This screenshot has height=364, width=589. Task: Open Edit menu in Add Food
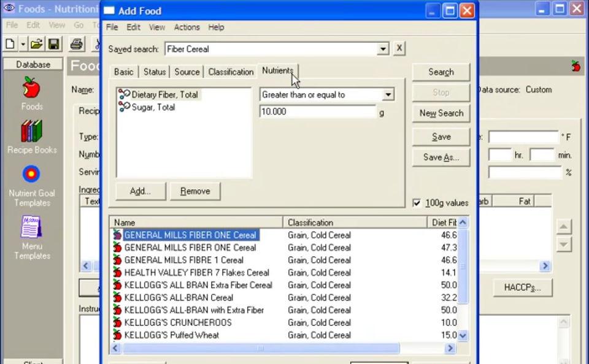[133, 27]
